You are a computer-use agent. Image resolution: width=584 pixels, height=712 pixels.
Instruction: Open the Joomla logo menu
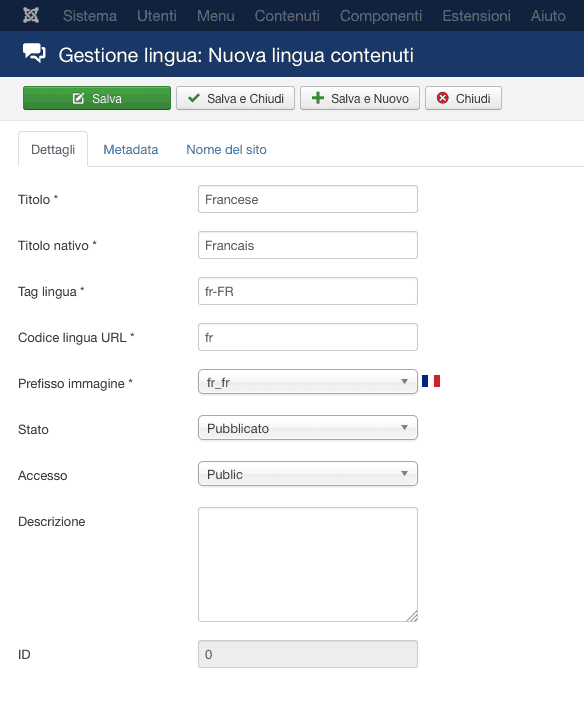31,15
